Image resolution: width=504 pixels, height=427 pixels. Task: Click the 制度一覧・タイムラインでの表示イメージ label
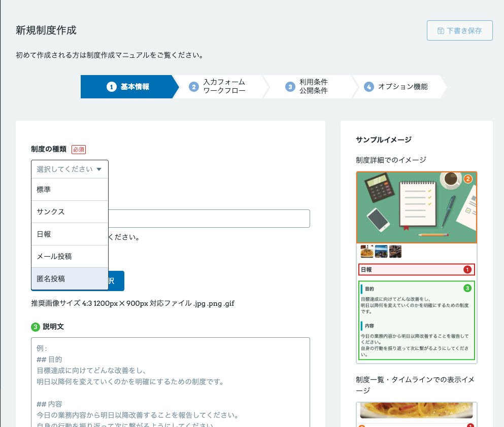click(415, 385)
